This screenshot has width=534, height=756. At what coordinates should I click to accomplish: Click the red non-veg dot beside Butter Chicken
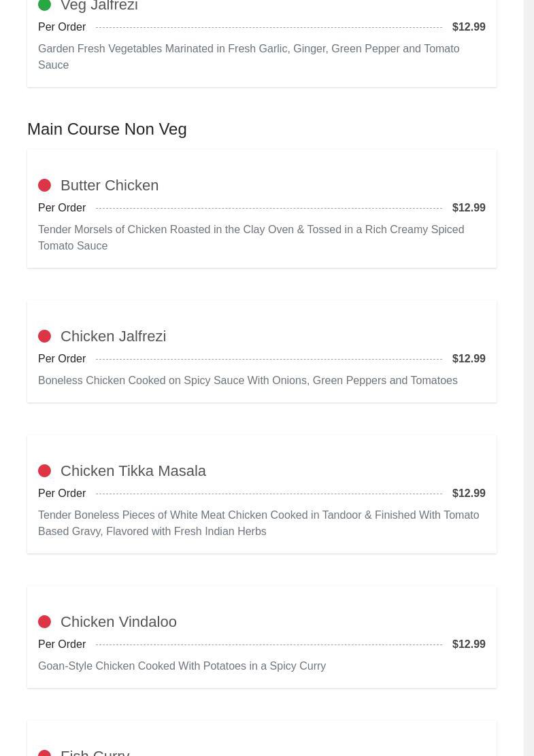[x=44, y=186]
